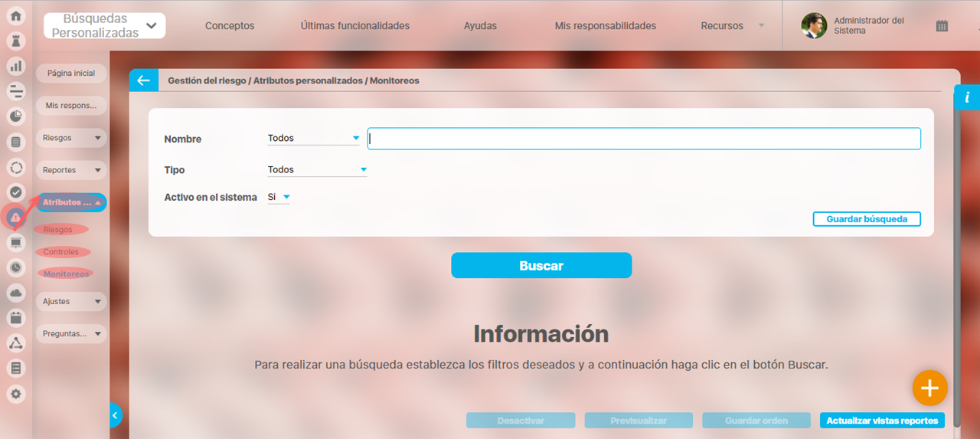Image resolution: width=980 pixels, height=439 pixels.
Task: Click the clock icon in sidebar
Action: click(16, 267)
